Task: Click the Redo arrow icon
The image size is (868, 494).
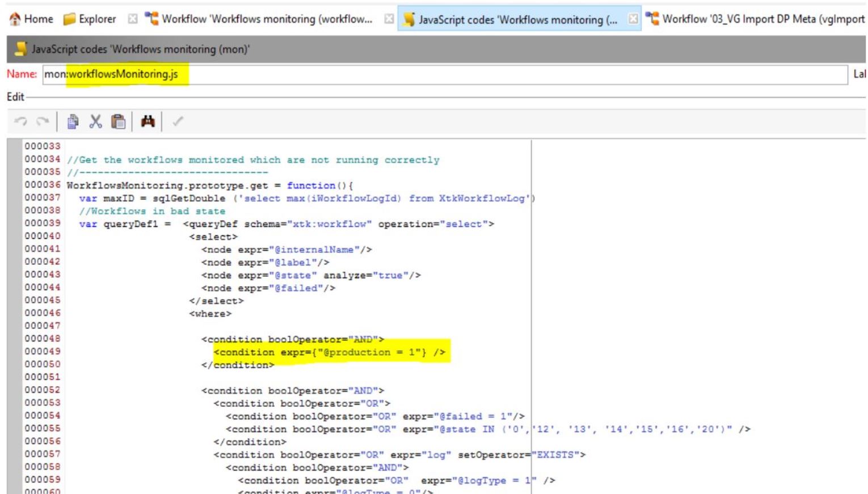Action: pyautogui.click(x=43, y=121)
